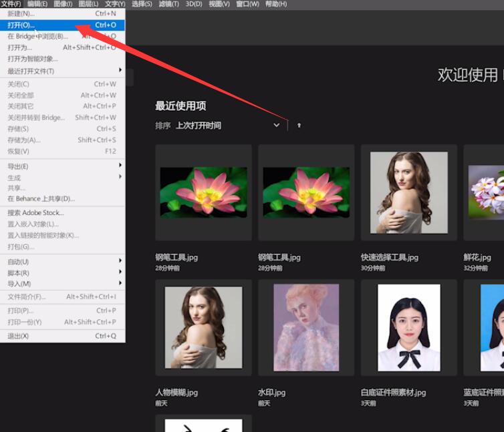Expand the 导入(M) submenu
This screenshot has height=432, width=504.
click(62, 284)
